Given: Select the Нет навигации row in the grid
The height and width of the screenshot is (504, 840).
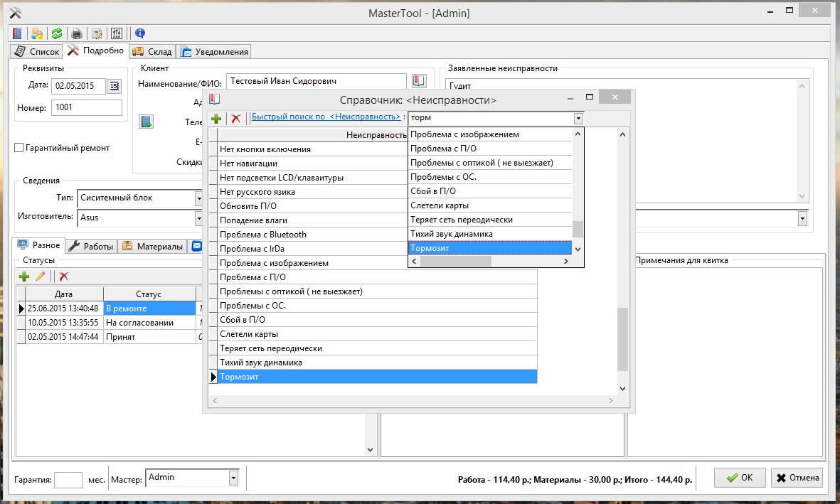Looking at the screenshot, I should point(312,163).
